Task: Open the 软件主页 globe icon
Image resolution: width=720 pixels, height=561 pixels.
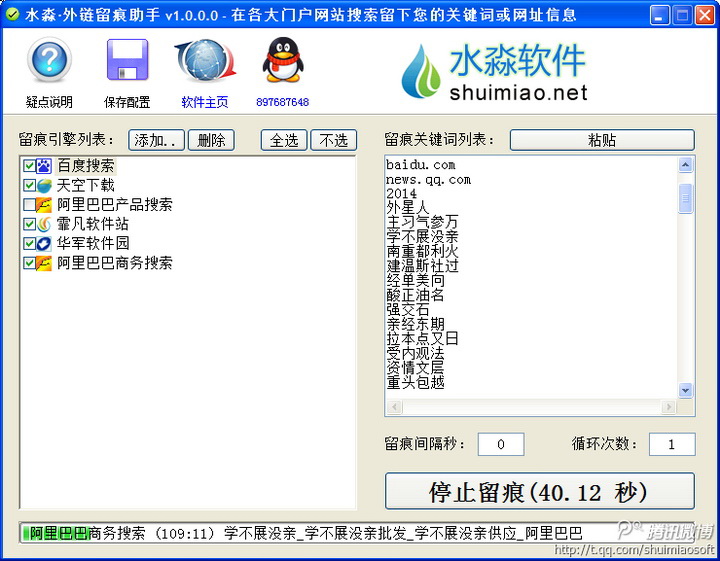Action: (x=205, y=60)
